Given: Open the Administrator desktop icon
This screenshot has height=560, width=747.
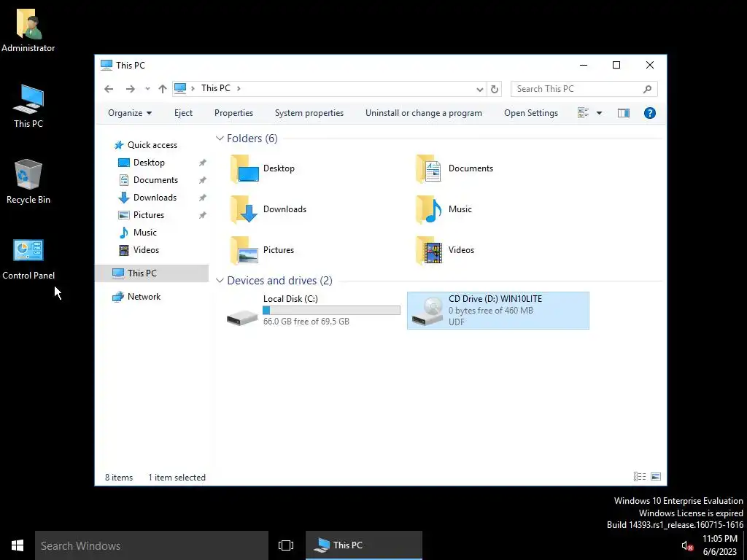Looking at the screenshot, I should [28, 31].
